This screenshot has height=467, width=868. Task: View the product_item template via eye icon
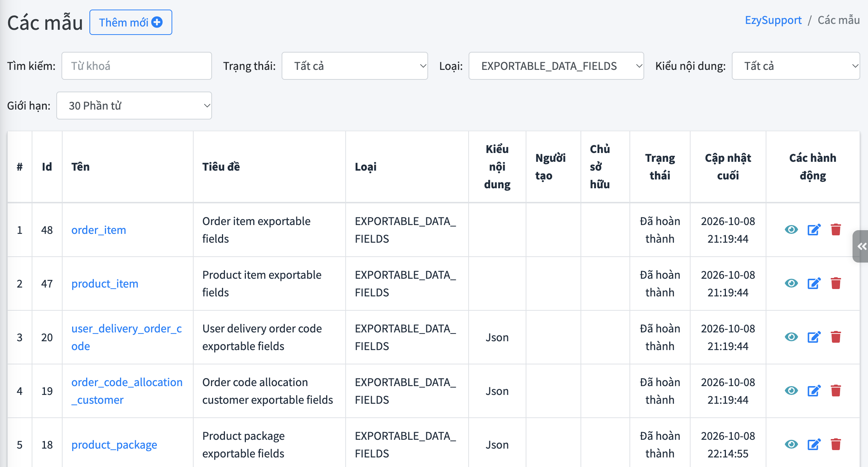point(791,284)
